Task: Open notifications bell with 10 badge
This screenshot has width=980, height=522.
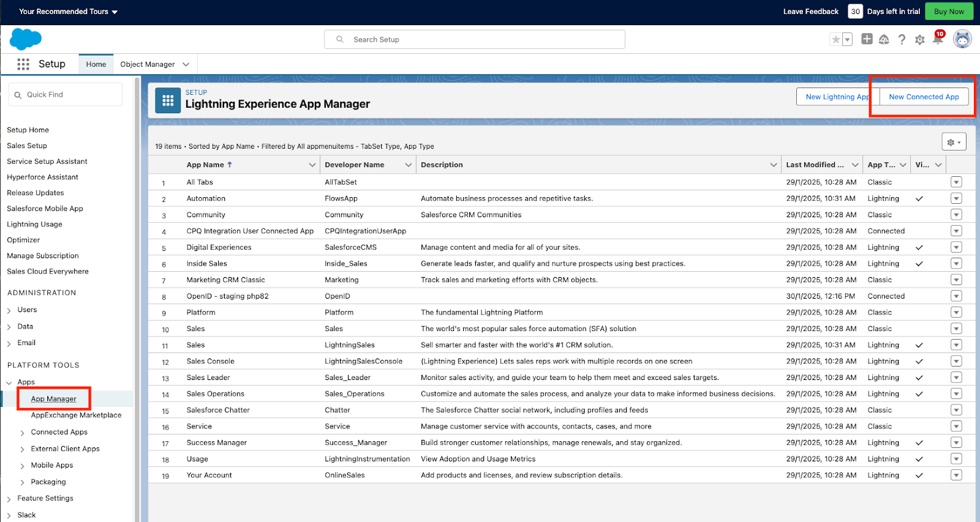Action: [x=938, y=39]
